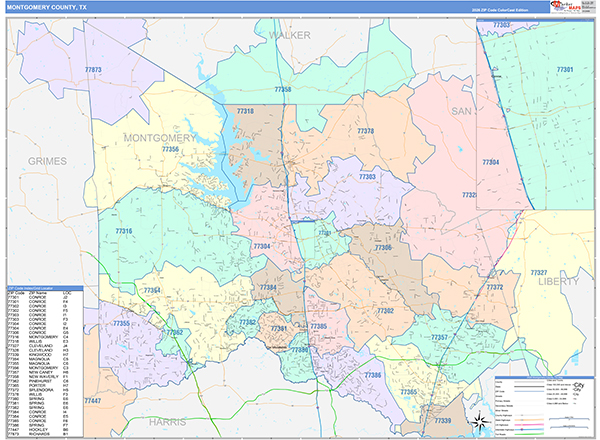Viewport: 600px width, 440px height.
Task: Select the 77873 ZIP code label
Action: tap(93, 70)
